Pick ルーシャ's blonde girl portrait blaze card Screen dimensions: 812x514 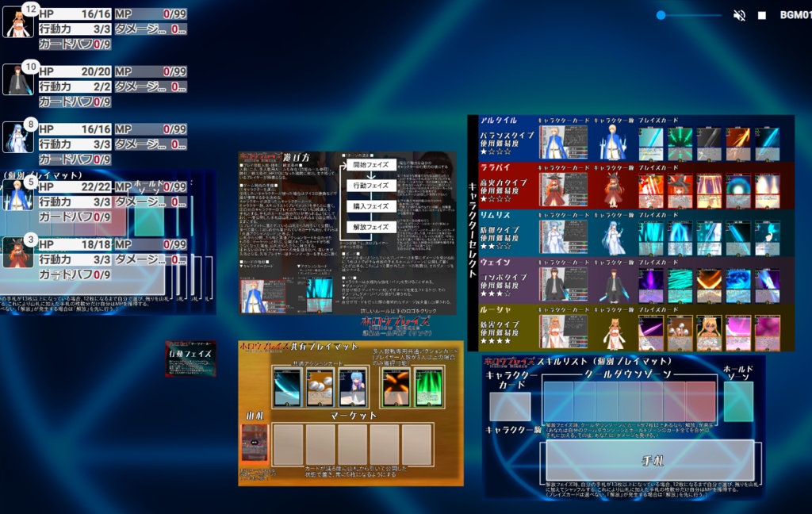tap(709, 332)
